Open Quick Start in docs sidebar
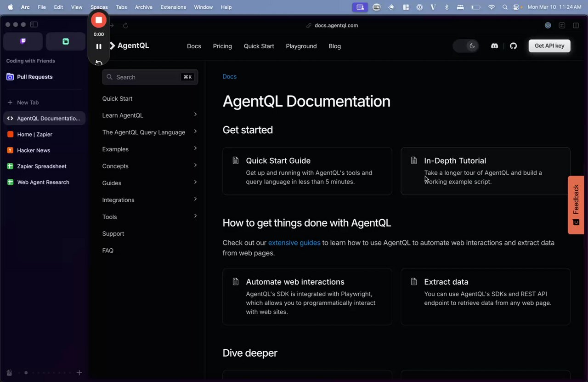The height and width of the screenshot is (382, 588). pos(117,98)
